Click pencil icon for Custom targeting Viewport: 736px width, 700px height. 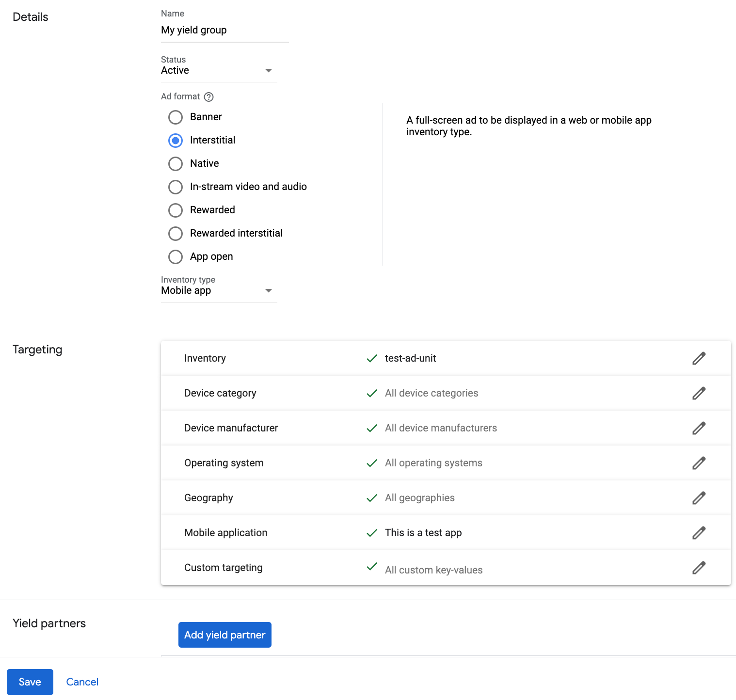click(699, 568)
